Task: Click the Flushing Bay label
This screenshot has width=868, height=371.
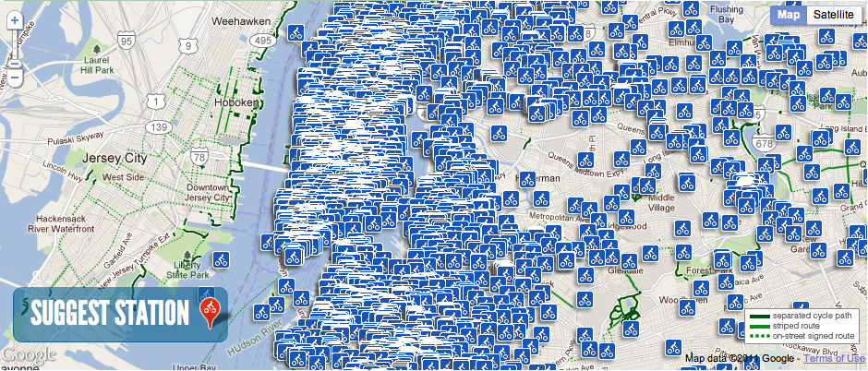Action: point(727,14)
